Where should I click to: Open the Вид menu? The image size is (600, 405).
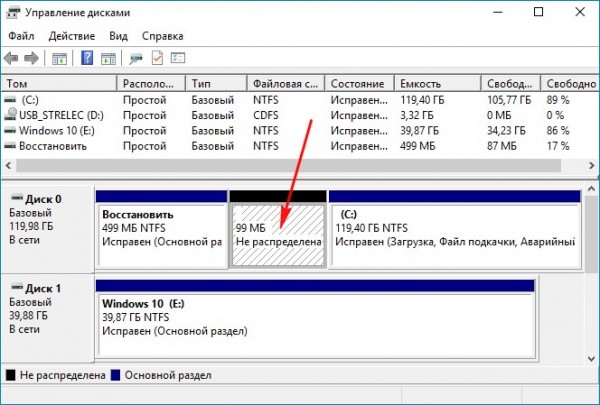(119, 36)
